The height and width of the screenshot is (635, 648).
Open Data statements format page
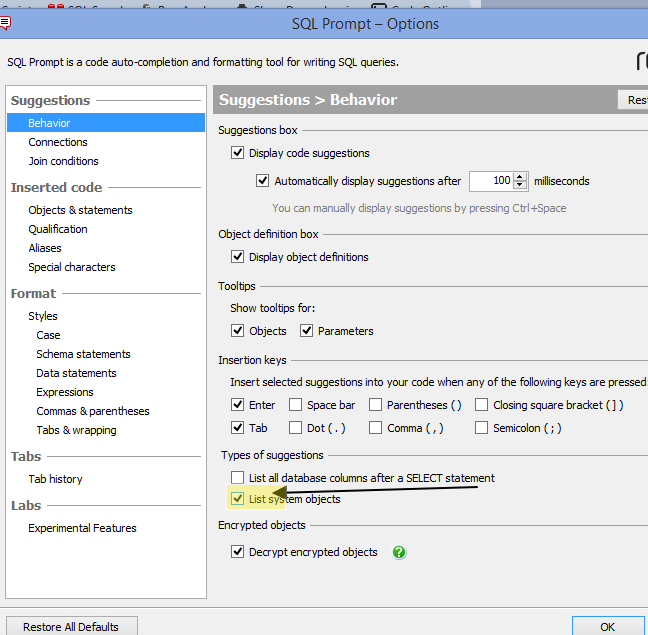[x=76, y=373]
